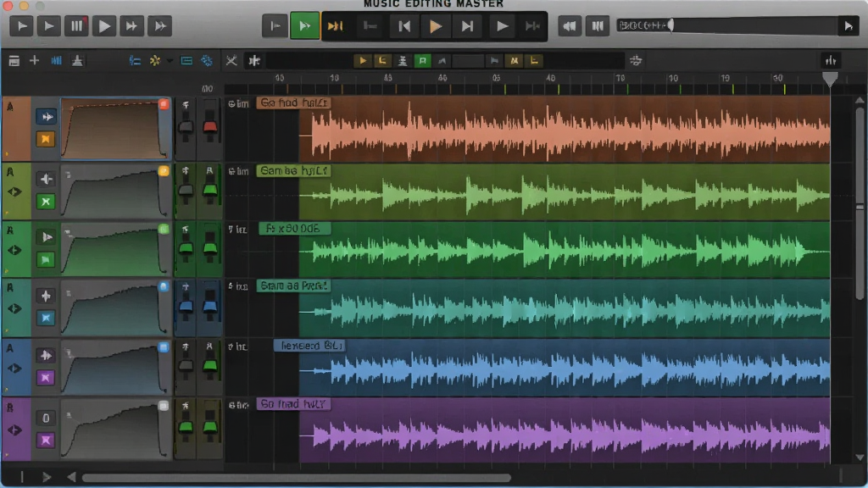Select the 'Go had hvLY' purple clip label
This screenshot has width=868, height=488.
pyautogui.click(x=293, y=404)
